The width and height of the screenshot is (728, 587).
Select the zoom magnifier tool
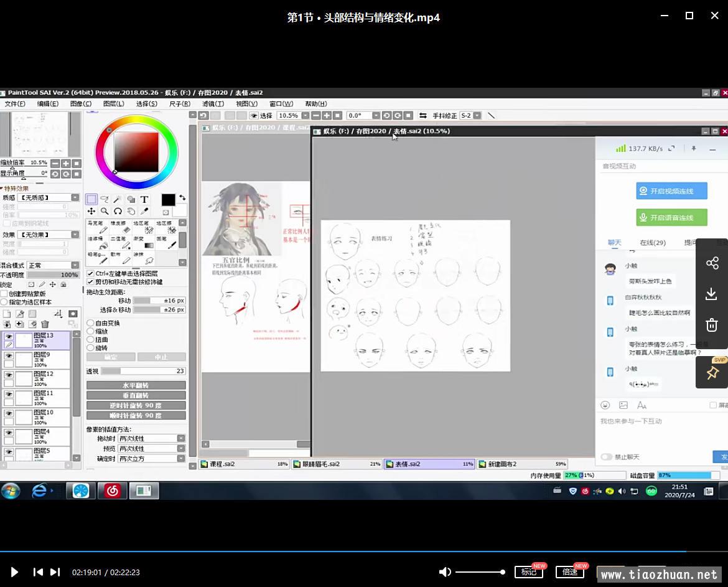(x=105, y=212)
